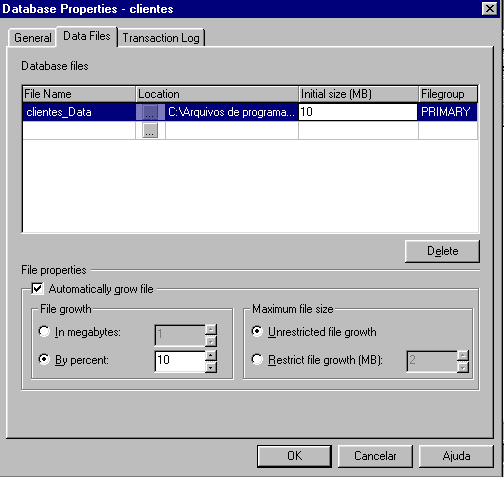Click the By percent value field
The width and height of the screenshot is (504, 477).
click(180, 361)
